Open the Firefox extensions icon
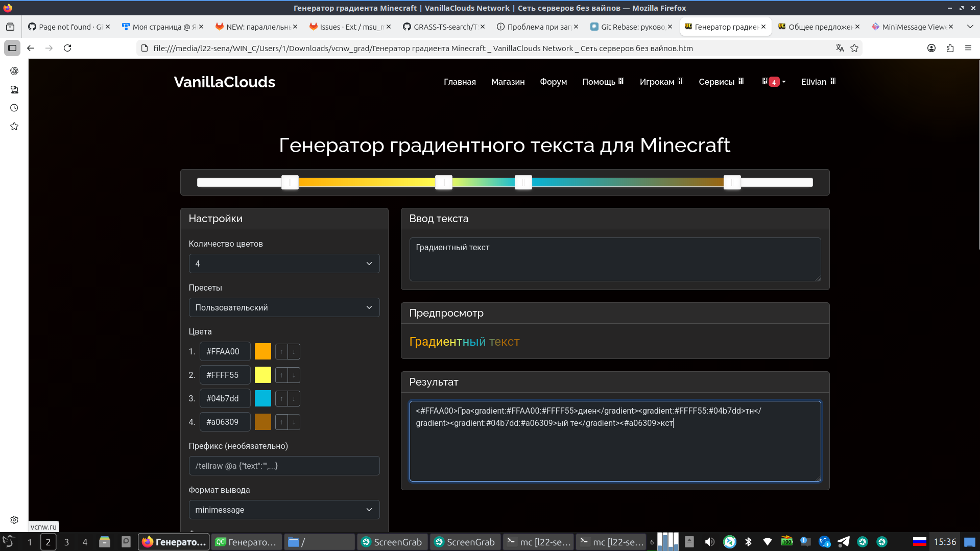 click(x=950, y=48)
